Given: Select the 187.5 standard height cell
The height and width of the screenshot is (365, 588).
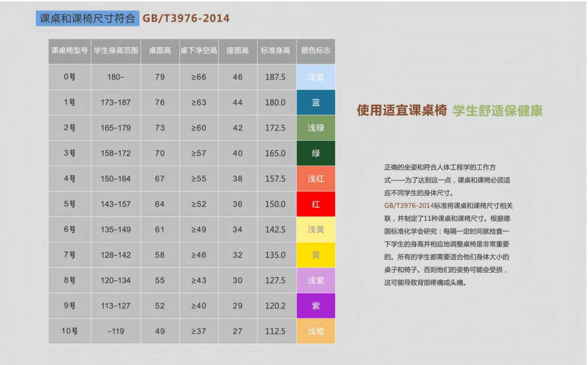Looking at the screenshot, I should (x=275, y=77).
